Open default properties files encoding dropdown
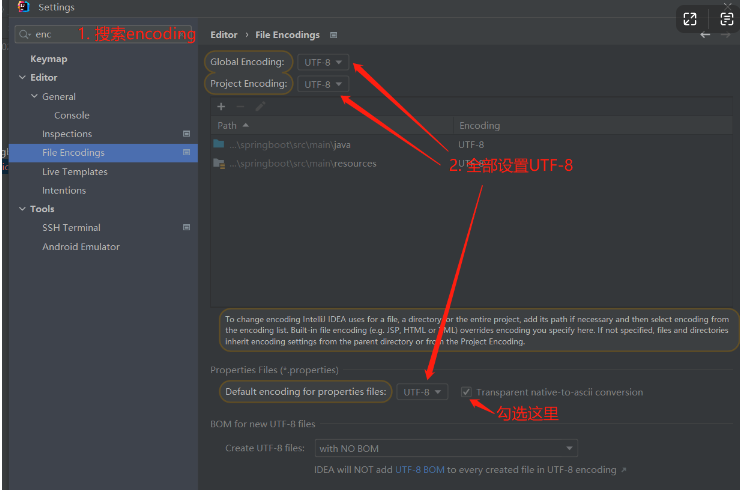Screen dimensions: 740x490 [x=422, y=392]
